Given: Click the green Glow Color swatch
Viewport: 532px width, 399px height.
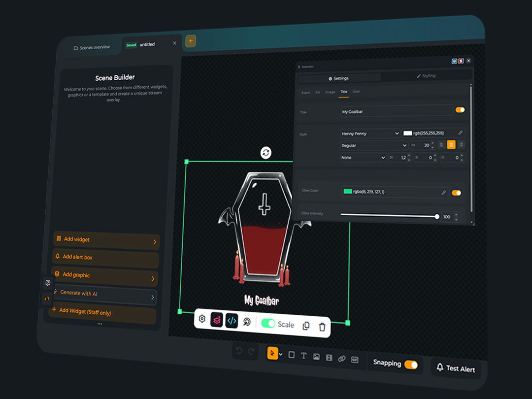Looking at the screenshot, I should pyautogui.click(x=348, y=191).
